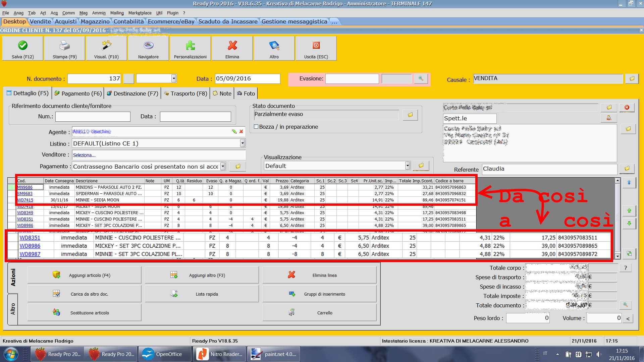The image size is (644, 362).
Task: Expand the N. documento series dropdown
Action: pyautogui.click(x=174, y=78)
